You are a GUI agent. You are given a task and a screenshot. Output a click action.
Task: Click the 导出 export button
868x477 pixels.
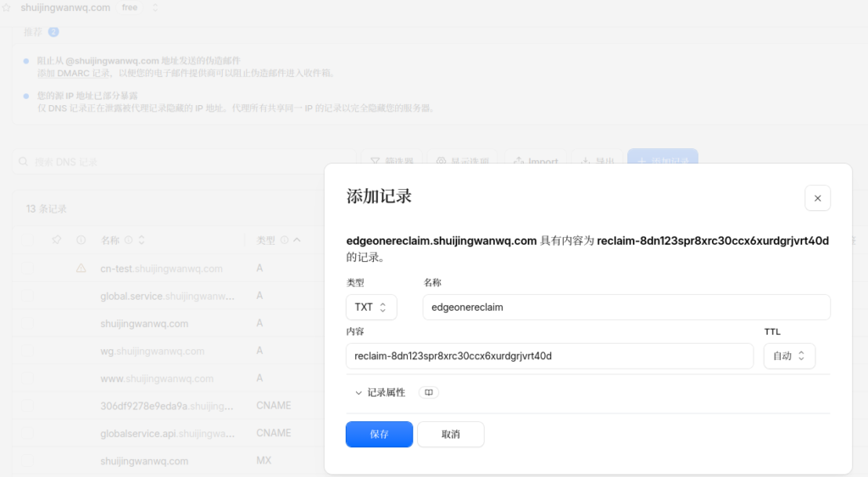pos(598,161)
